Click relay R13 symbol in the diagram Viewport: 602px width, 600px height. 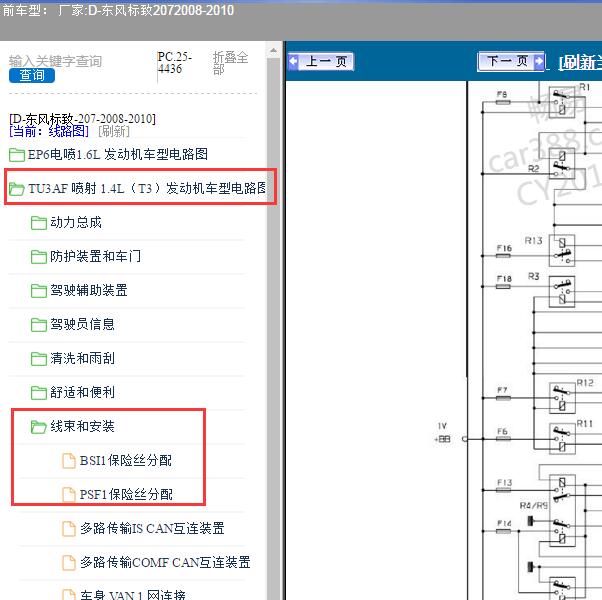[562, 250]
